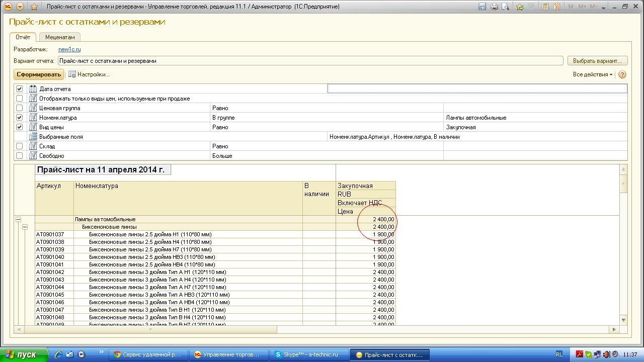Click the Save icon in title bar
This screenshot has width=644, height=362.
482,7
